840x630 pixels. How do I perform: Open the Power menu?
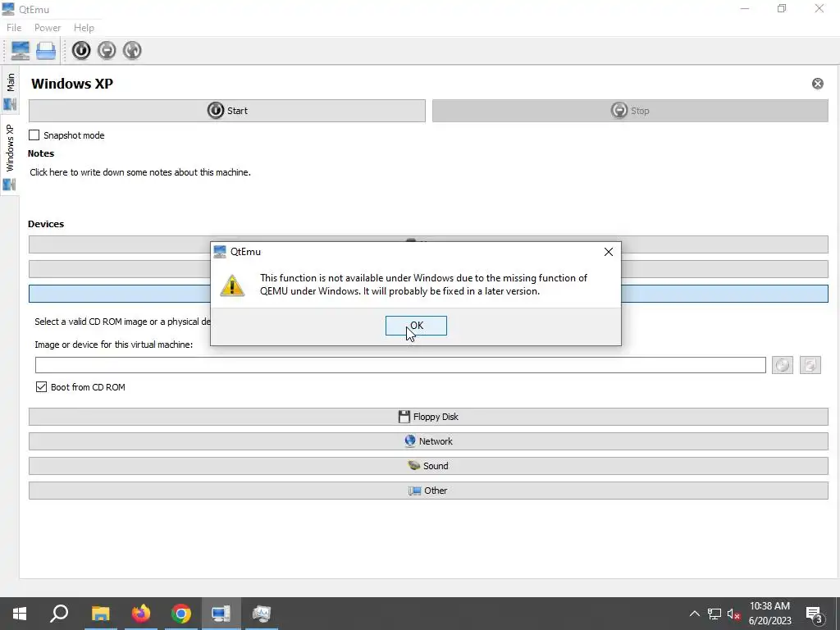click(48, 28)
